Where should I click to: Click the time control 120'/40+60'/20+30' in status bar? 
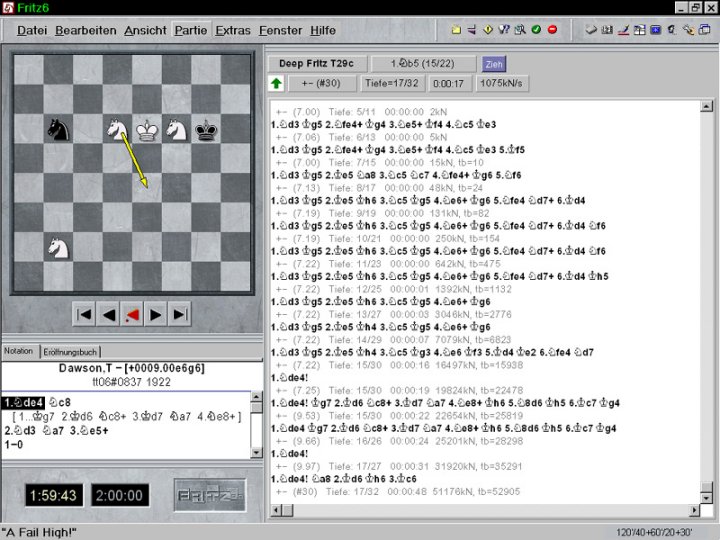tap(654, 532)
